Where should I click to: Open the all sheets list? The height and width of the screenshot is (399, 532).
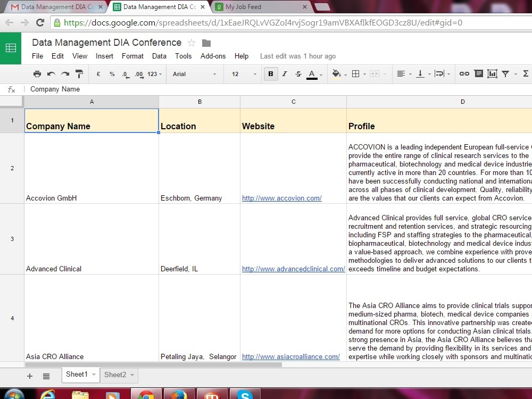pos(46,376)
